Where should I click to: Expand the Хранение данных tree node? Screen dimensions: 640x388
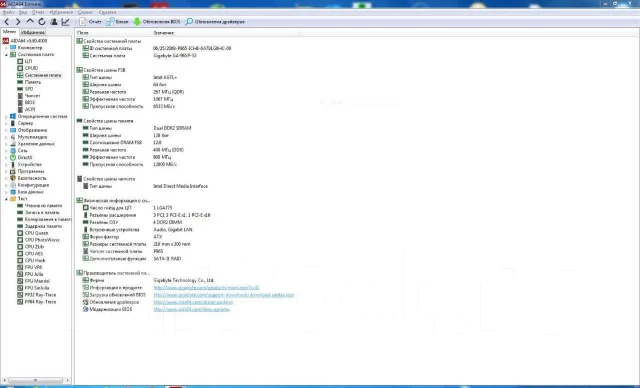[x=6, y=144]
